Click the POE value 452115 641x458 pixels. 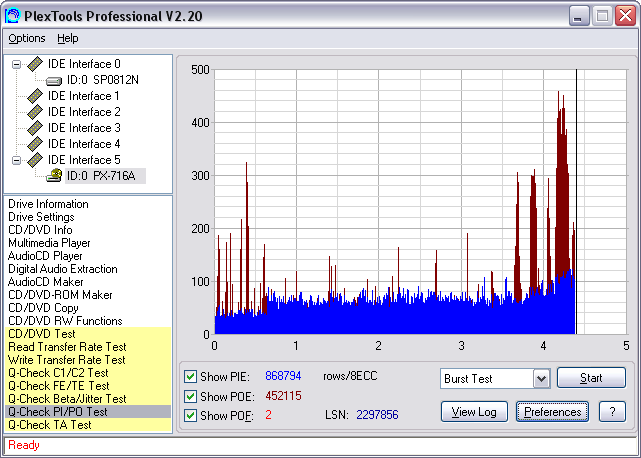(283, 396)
